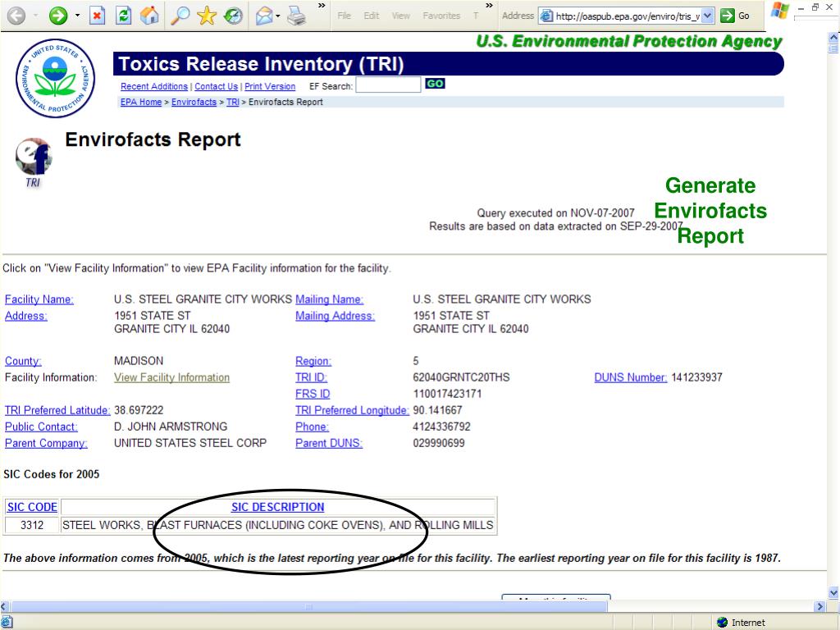Click the TRI Preferred Latitude link
Screen dimensions: 840x630
coord(57,410)
